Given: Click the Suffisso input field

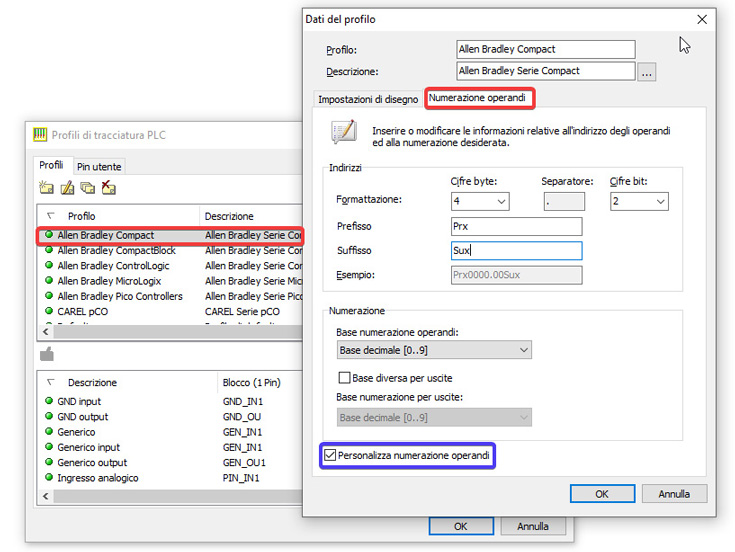Looking at the screenshot, I should (x=517, y=251).
